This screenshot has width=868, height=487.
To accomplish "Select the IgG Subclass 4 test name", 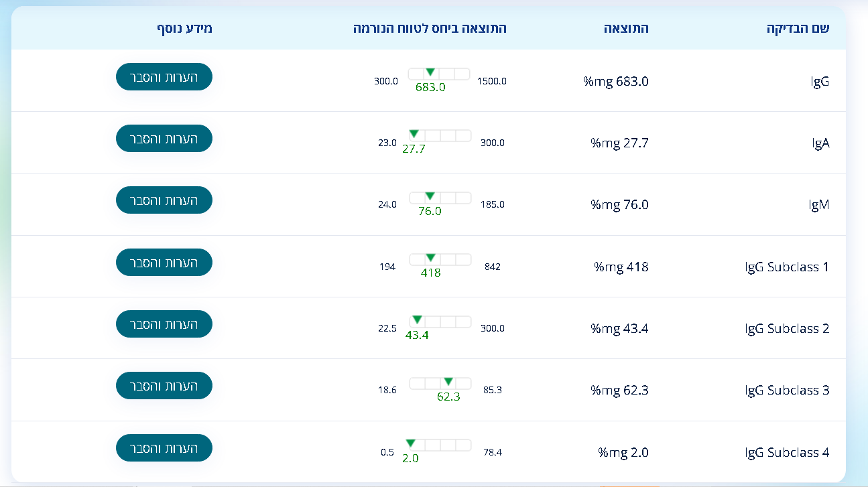I will pyautogui.click(x=787, y=452).
